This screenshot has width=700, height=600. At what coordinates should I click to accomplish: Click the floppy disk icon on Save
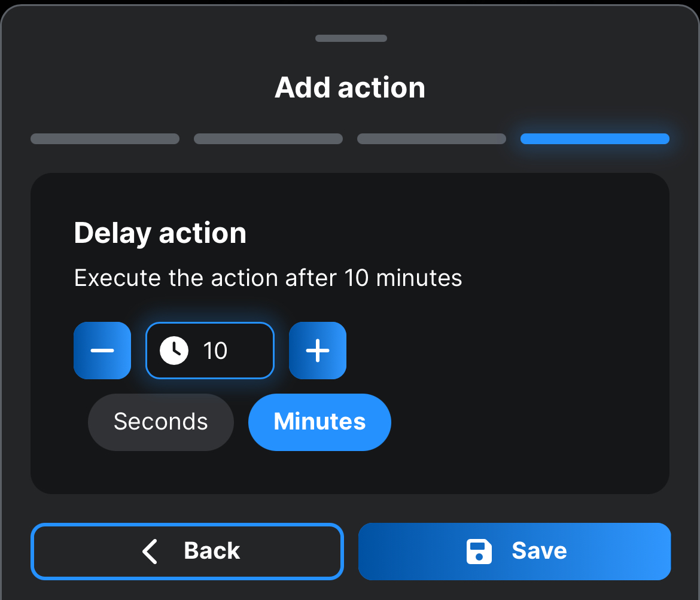tap(479, 552)
